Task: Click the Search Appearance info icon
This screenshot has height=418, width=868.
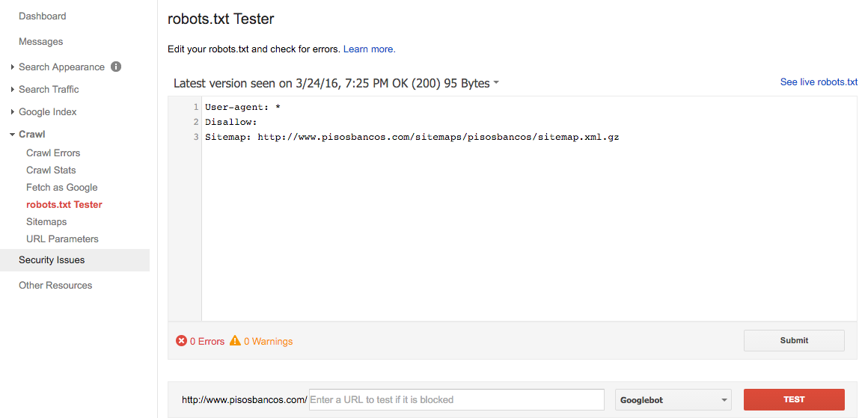Action: click(x=116, y=67)
